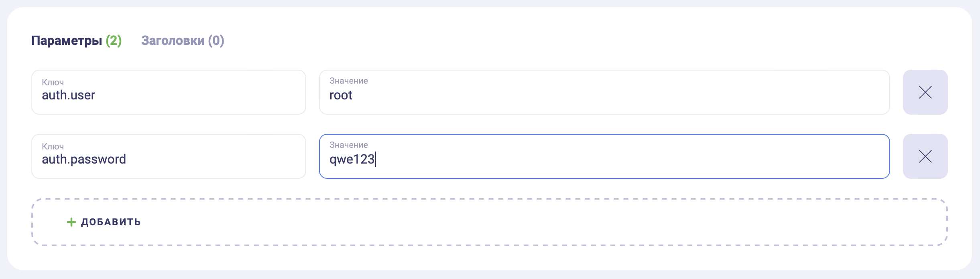Click the Значение label above qwe123
The image size is (980, 279).
[x=349, y=145]
